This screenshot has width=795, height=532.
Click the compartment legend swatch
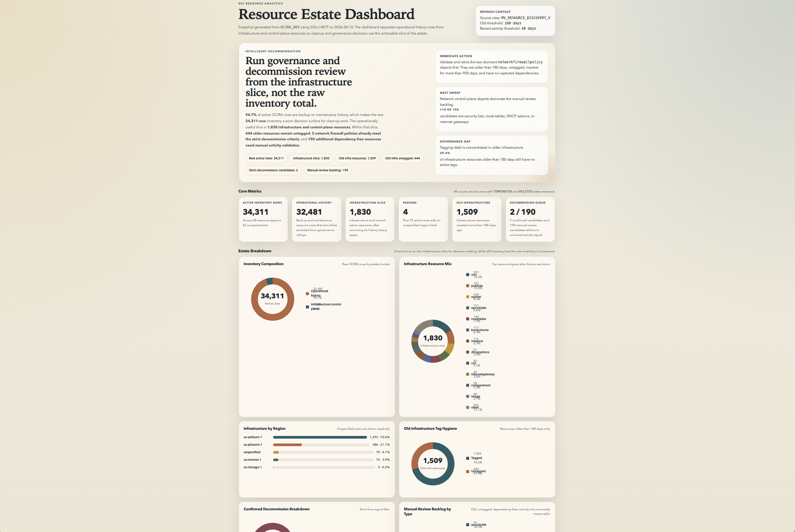(x=467, y=386)
